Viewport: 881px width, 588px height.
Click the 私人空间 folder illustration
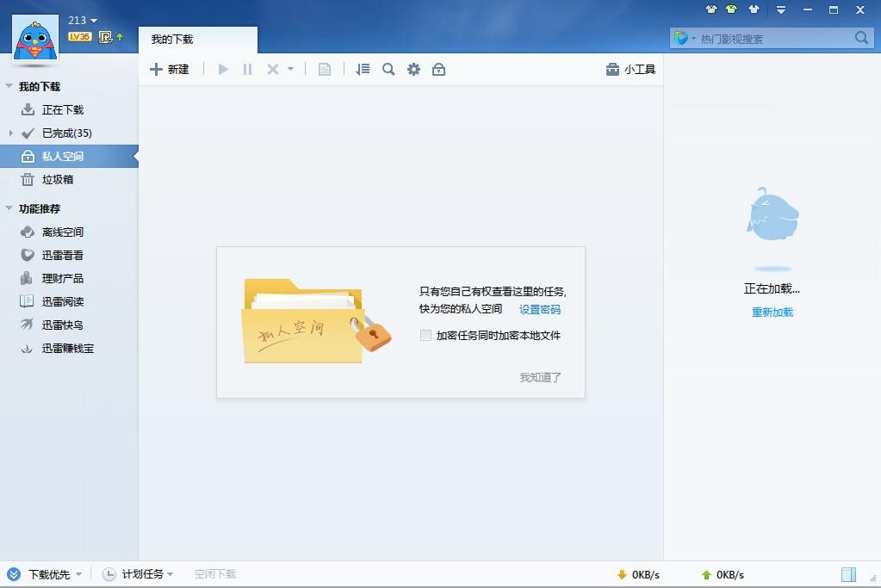(x=318, y=321)
